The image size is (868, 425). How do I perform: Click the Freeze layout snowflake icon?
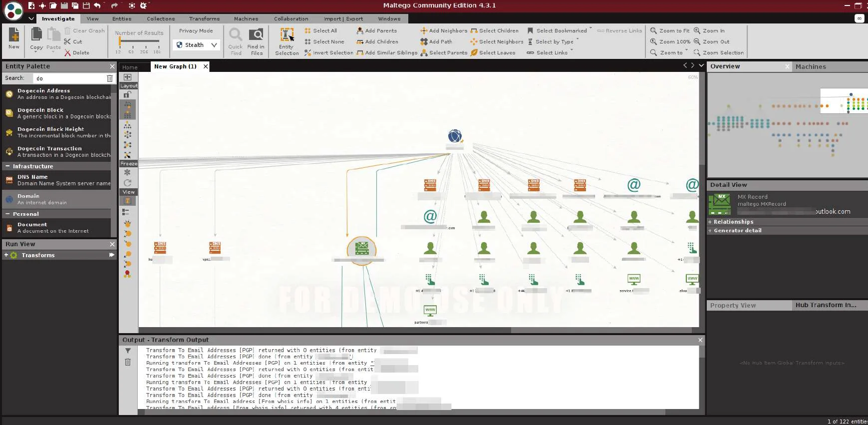127,172
